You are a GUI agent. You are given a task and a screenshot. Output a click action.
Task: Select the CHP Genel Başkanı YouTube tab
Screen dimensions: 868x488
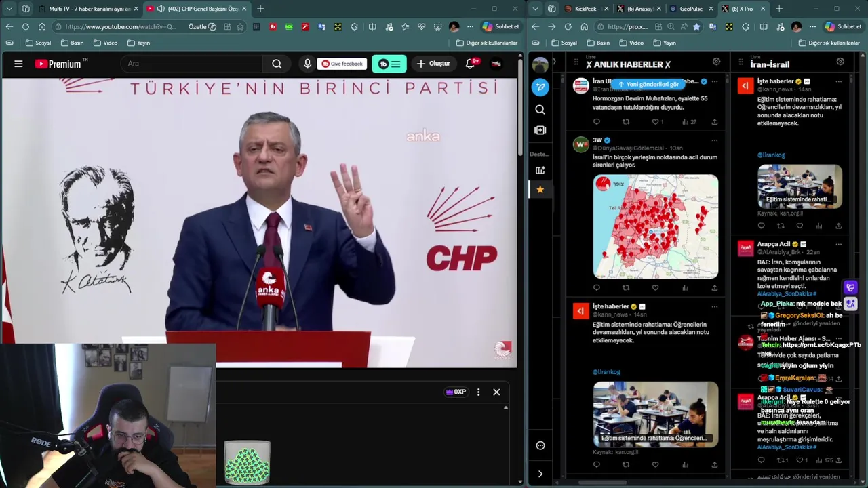click(x=197, y=9)
